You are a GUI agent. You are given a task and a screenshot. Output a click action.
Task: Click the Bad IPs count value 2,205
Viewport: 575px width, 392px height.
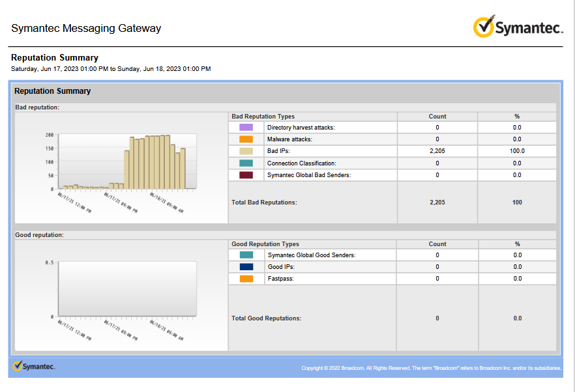(x=437, y=151)
